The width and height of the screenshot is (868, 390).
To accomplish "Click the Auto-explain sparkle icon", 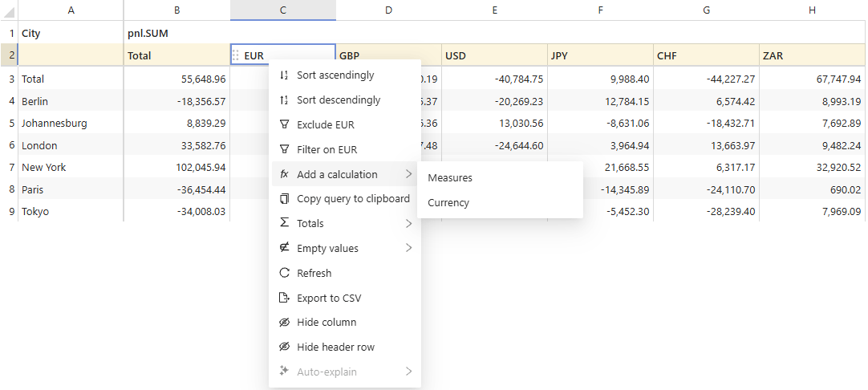I will [x=284, y=372].
